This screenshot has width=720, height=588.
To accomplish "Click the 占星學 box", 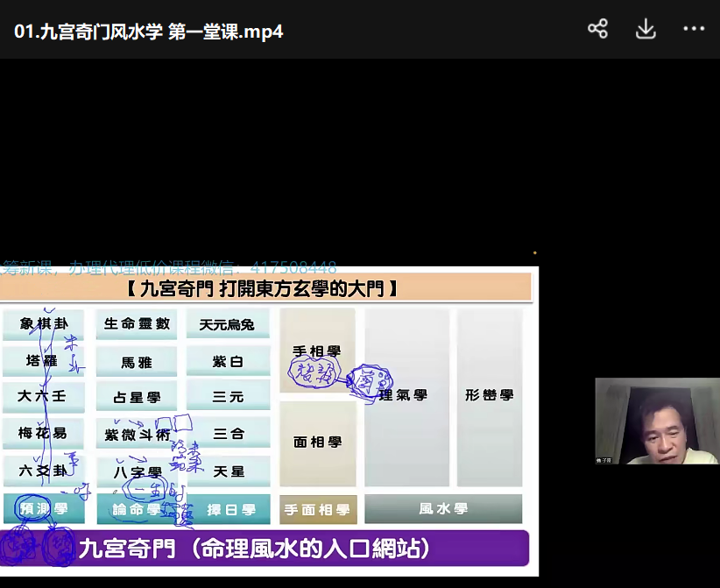I will pos(137,397).
